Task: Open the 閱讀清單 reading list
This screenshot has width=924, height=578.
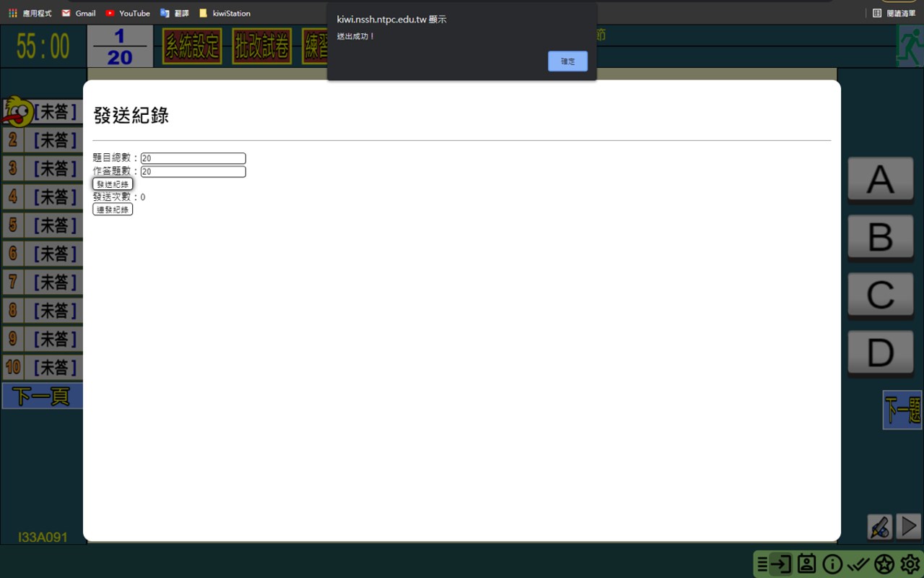Action: [894, 13]
